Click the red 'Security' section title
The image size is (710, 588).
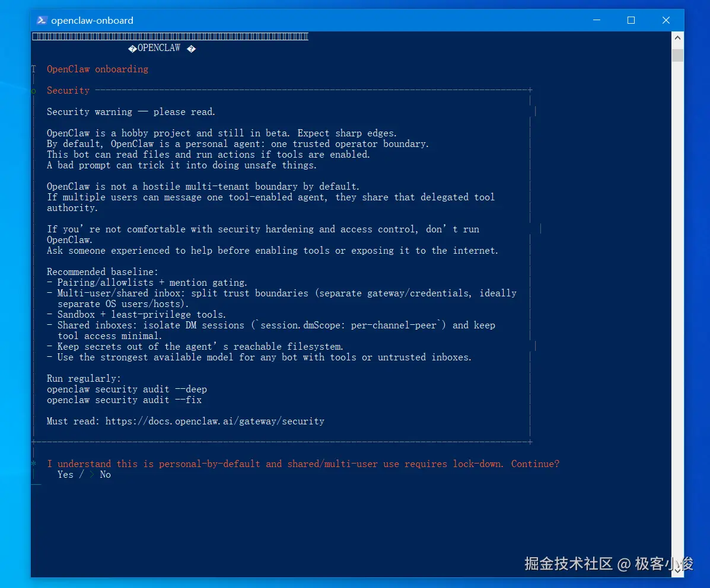tap(68, 90)
